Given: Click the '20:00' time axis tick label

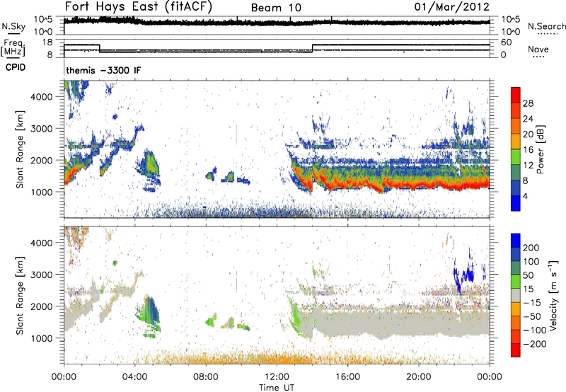Looking at the screenshot, I should 419,377.
